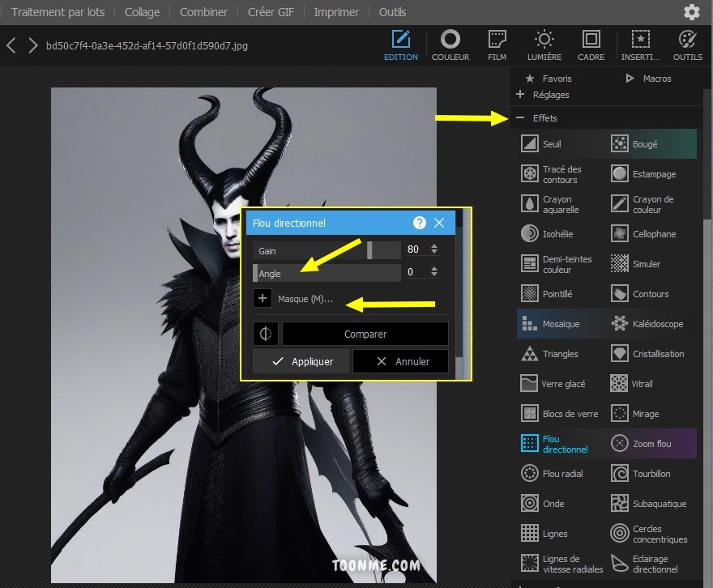Screen dimensions: 713x588
Task: Adjust the Angle slider
Action: (327, 273)
